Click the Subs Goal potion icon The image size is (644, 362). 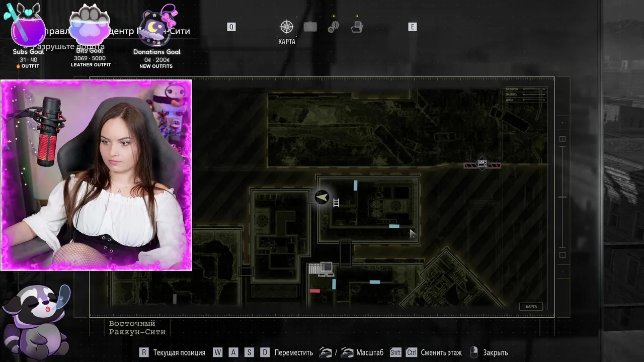25,24
